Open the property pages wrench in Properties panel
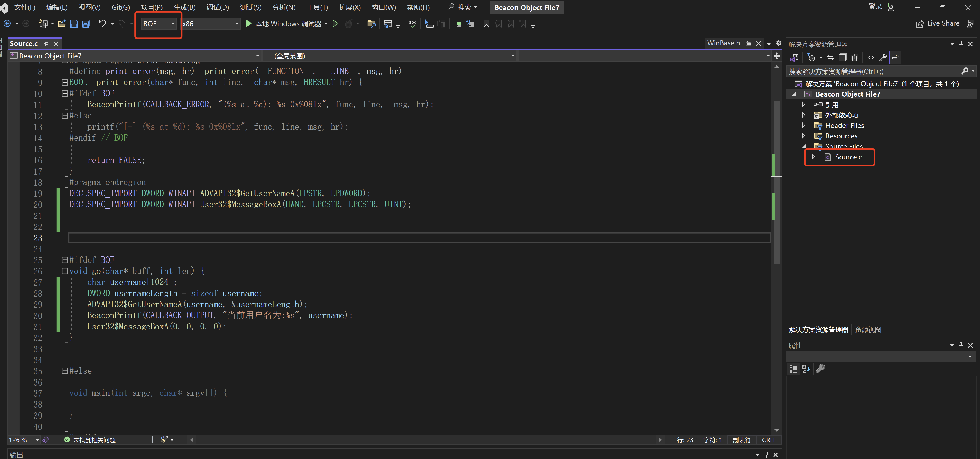The height and width of the screenshot is (459, 980). [x=821, y=368]
